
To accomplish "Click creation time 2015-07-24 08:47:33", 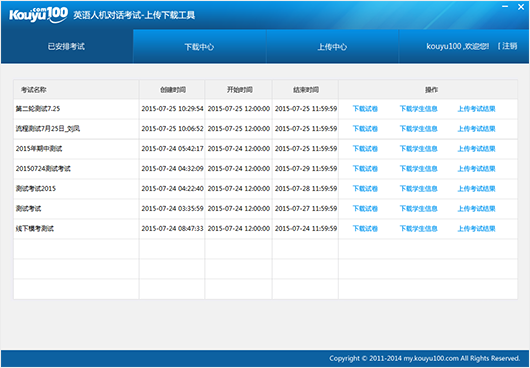I will point(172,228).
